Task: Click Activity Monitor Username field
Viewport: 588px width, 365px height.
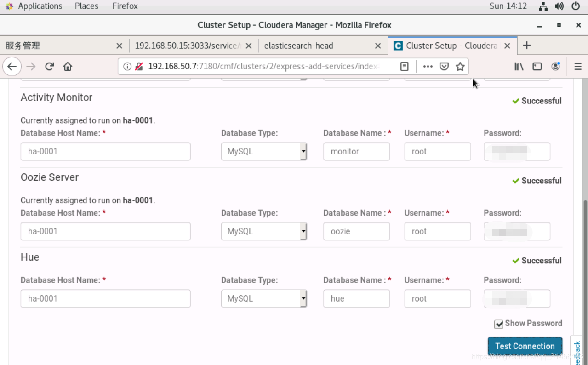Action: click(x=438, y=151)
